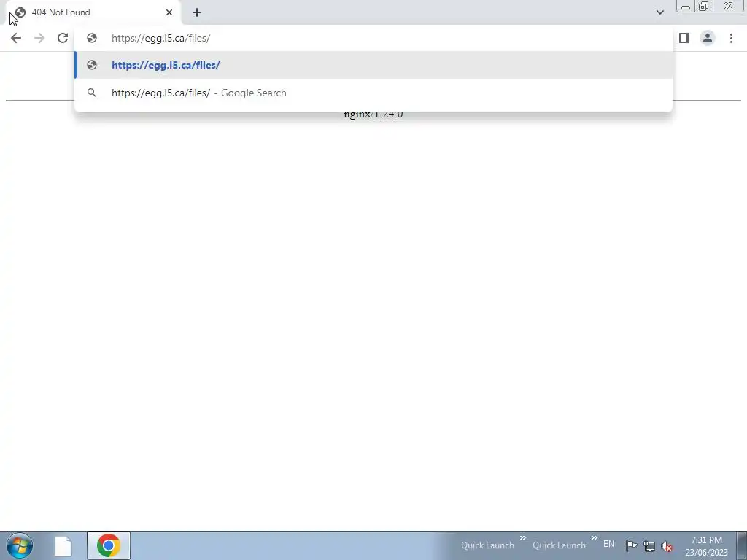Select the bold https://egg.l5.ca/files/ suggestion
Viewport: 747px width, 560px height.
coord(373,65)
